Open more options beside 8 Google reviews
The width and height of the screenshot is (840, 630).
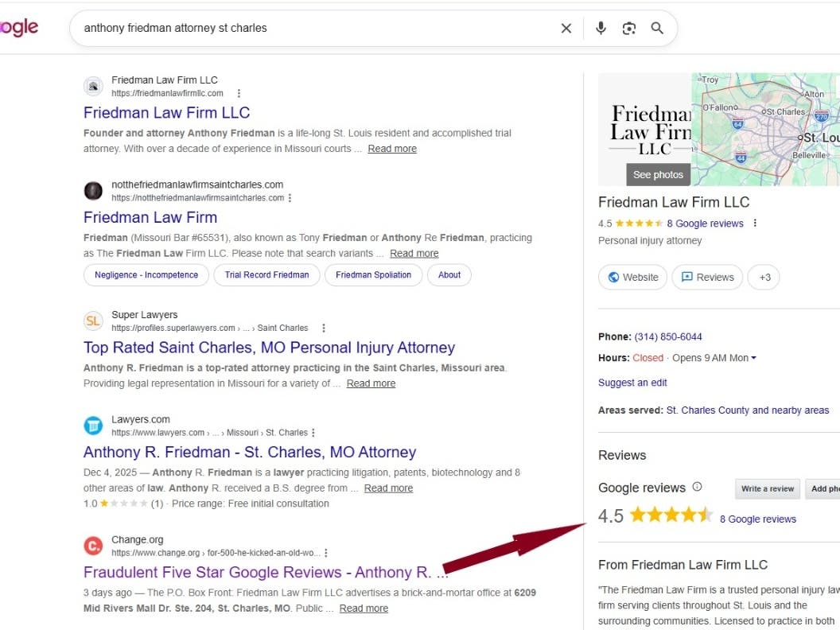click(x=755, y=223)
